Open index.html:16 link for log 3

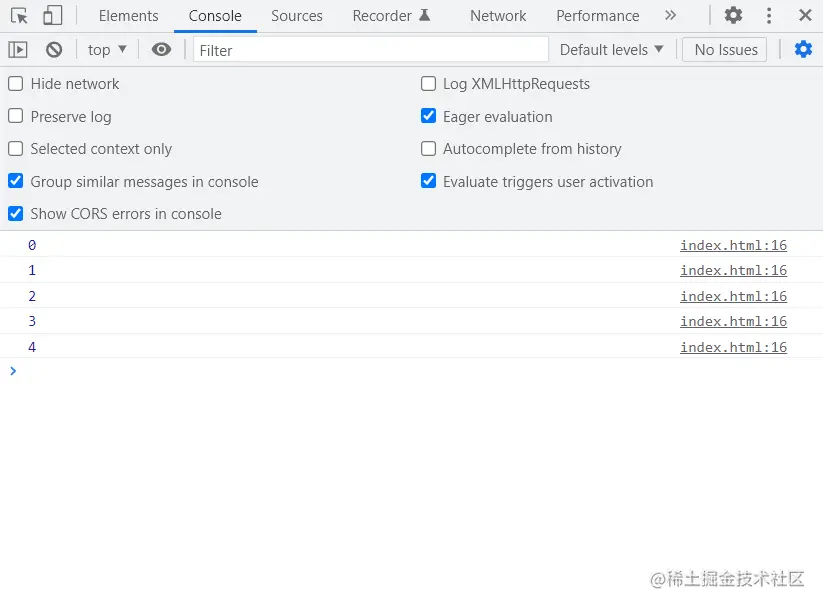click(733, 321)
